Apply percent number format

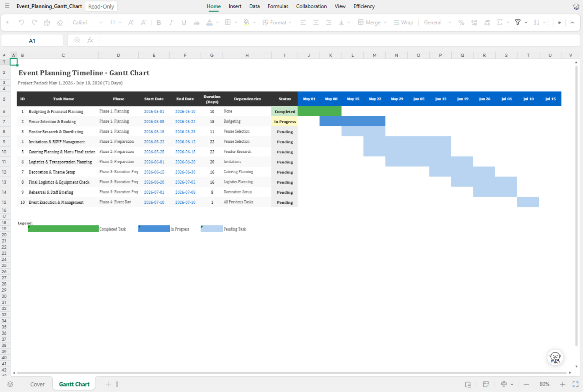461,22
